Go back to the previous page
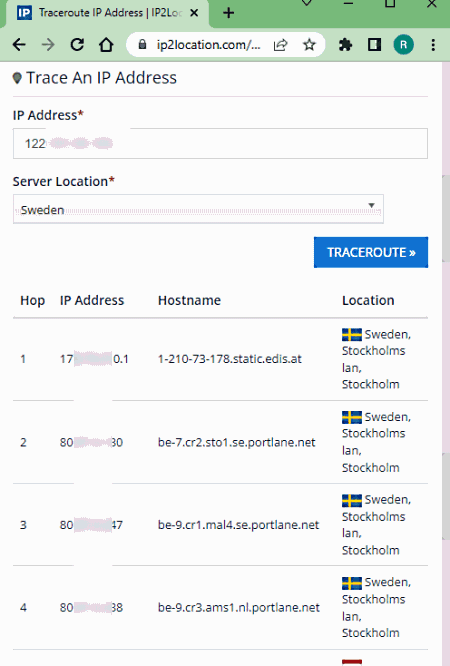This screenshot has width=450, height=666. tap(19, 45)
